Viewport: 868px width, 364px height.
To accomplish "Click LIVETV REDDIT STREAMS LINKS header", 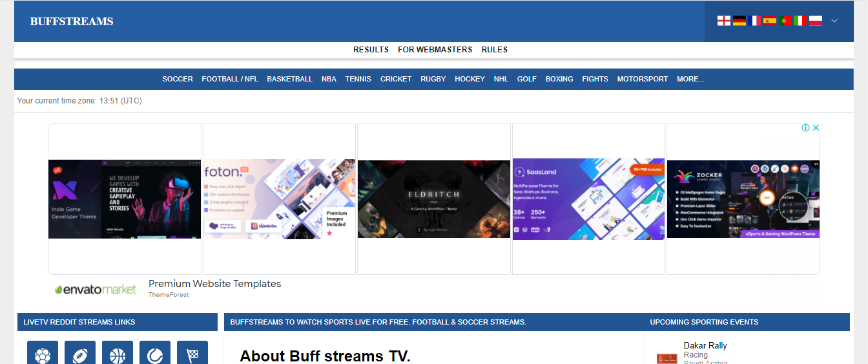I will pos(79,322).
